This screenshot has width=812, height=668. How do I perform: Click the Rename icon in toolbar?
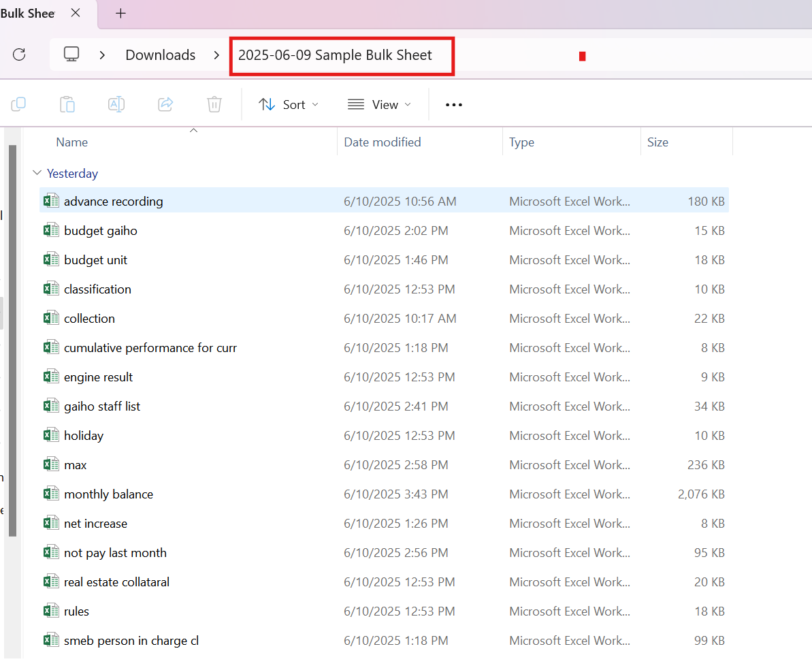(x=116, y=105)
